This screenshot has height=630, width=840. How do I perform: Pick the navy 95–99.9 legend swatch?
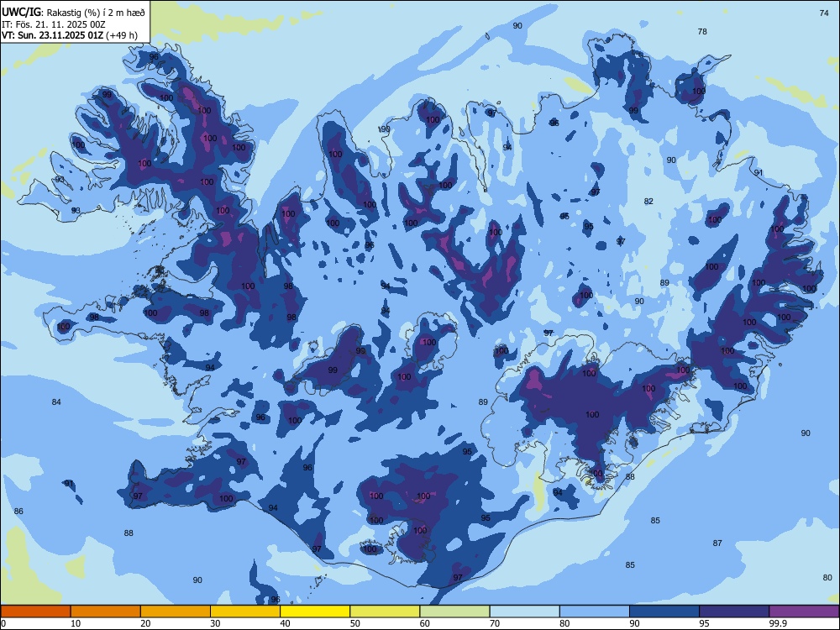[x=734, y=612]
